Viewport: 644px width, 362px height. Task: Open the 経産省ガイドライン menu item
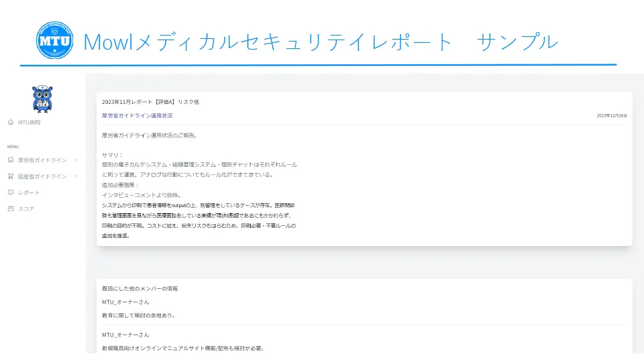[x=42, y=176]
